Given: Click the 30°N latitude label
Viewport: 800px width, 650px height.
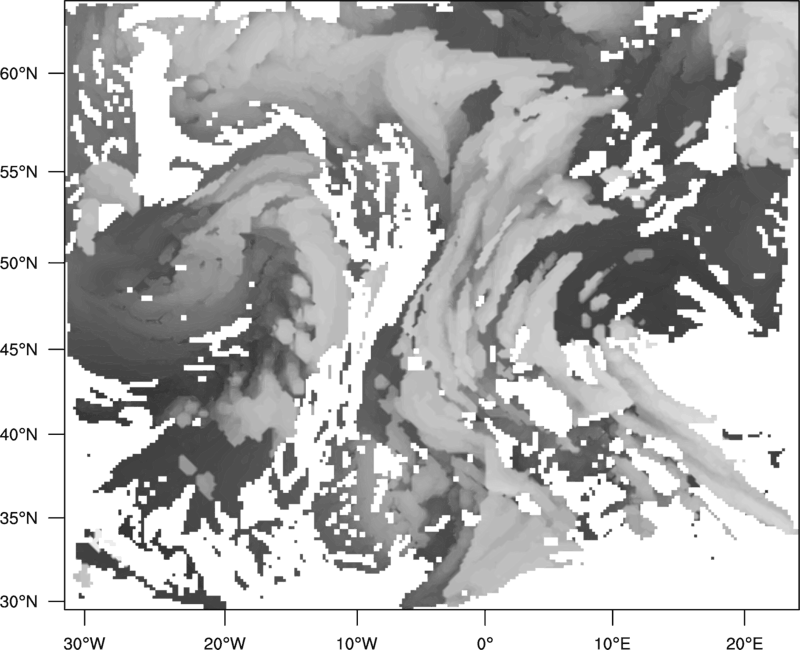Looking at the screenshot, I should (x=19, y=602).
